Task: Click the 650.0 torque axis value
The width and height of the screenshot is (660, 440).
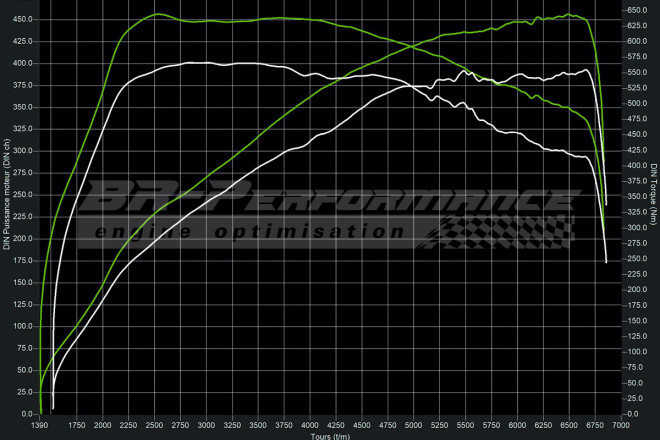Action: (637, 10)
